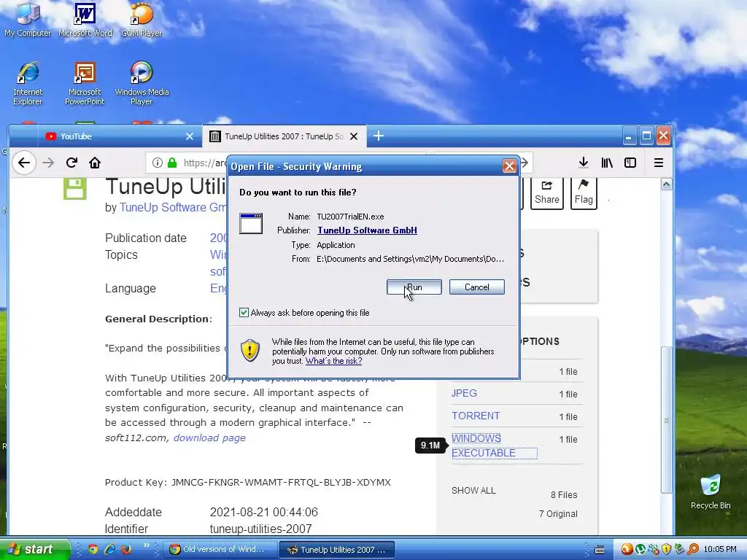Launch Internet Explorer desktop shortcut

28,83
